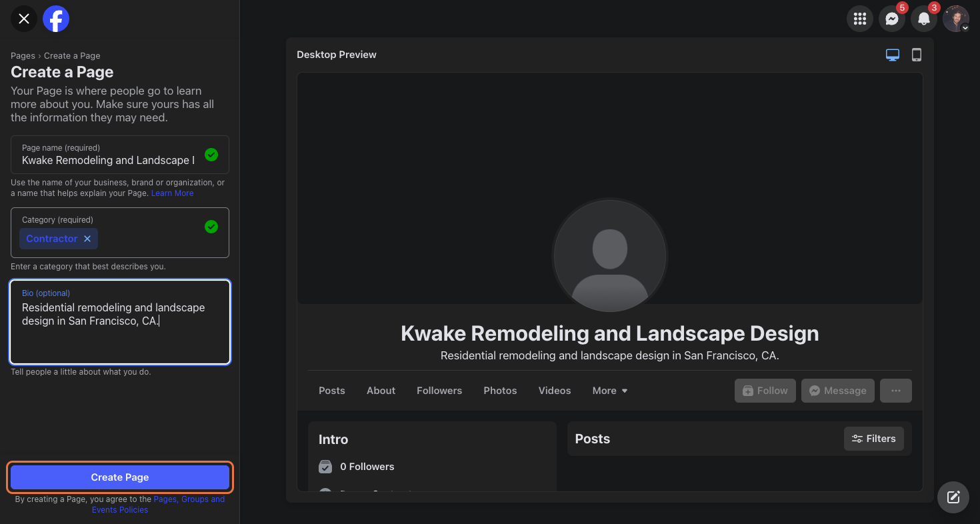Select the Photos tab in the preview
The width and height of the screenshot is (980, 524).
(500, 391)
